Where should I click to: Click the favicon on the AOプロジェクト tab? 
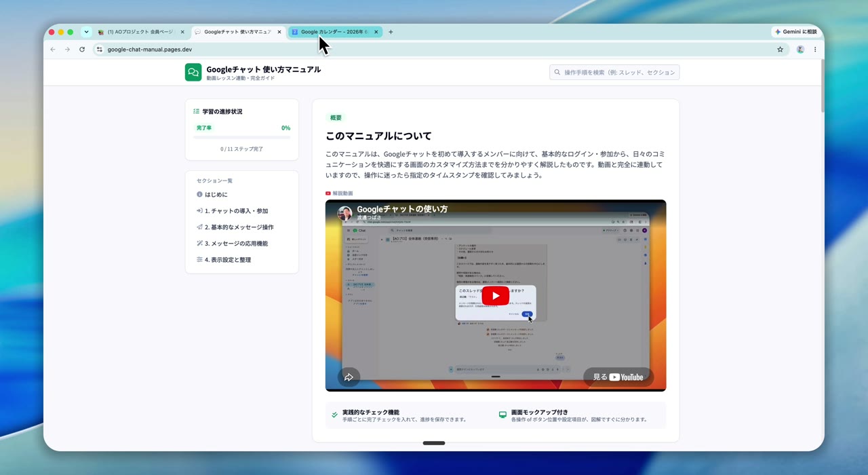[101, 32]
